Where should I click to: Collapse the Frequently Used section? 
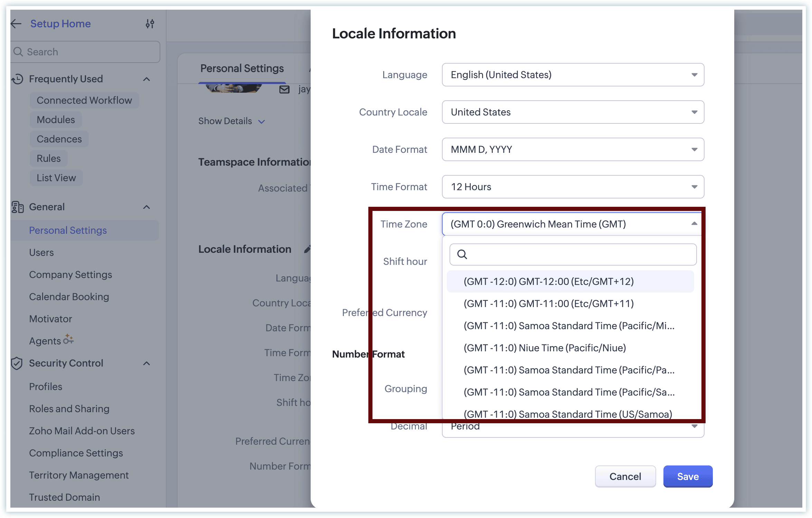(147, 79)
